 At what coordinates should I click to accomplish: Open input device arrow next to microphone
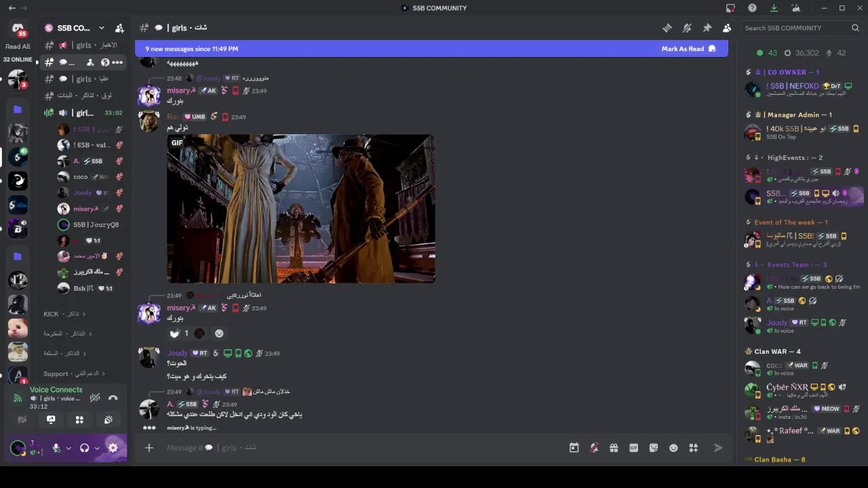pyautogui.click(x=68, y=448)
